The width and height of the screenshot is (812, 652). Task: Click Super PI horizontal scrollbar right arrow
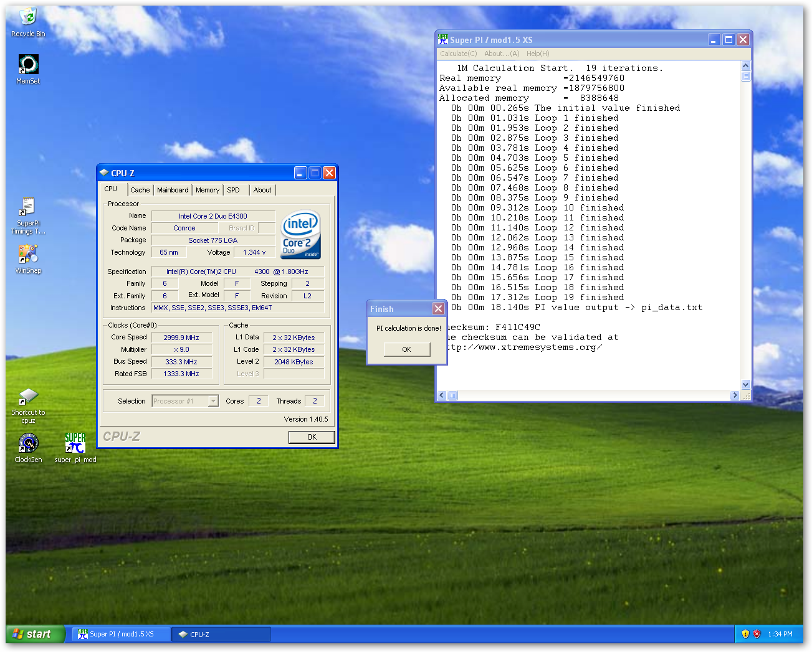(735, 395)
